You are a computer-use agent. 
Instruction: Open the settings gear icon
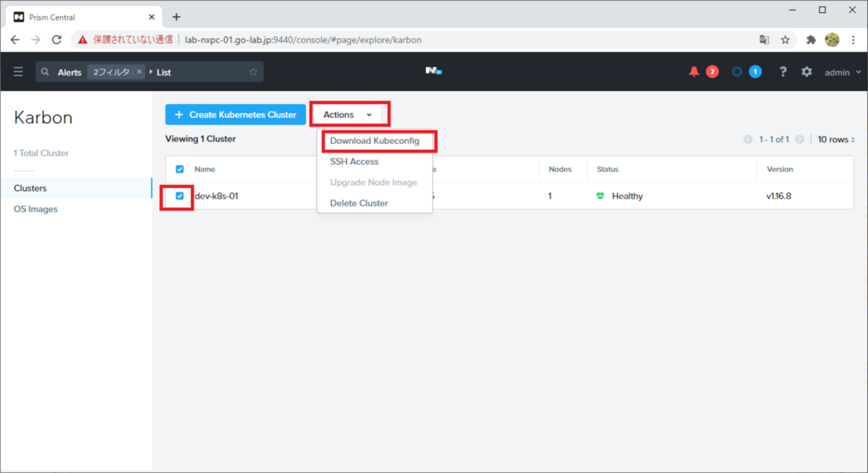807,72
